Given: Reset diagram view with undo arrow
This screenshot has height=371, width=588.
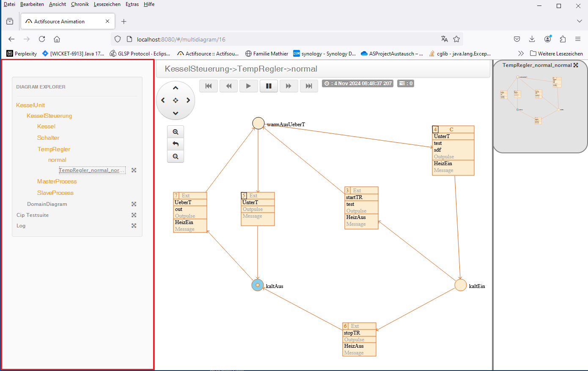Looking at the screenshot, I should click(x=176, y=144).
